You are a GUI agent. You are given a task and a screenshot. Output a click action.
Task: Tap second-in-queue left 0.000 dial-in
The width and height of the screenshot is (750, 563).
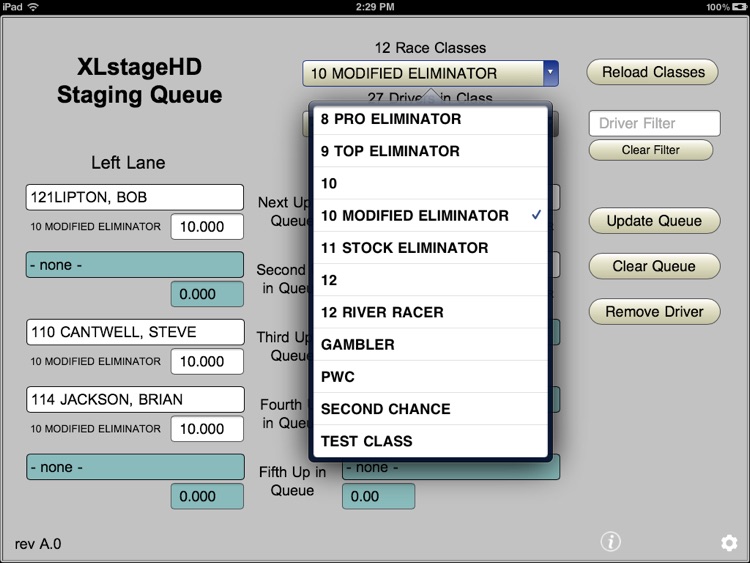207,294
